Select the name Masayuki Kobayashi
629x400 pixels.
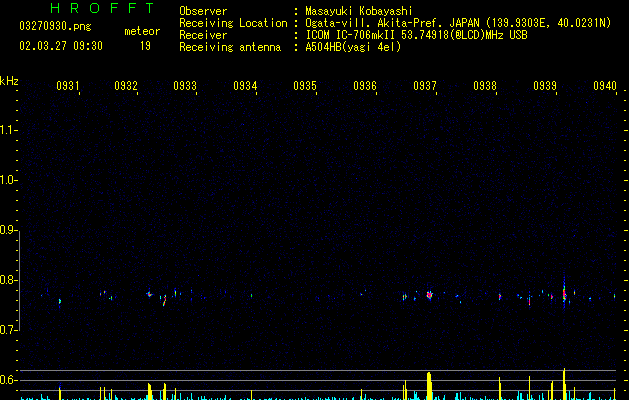(x=359, y=11)
